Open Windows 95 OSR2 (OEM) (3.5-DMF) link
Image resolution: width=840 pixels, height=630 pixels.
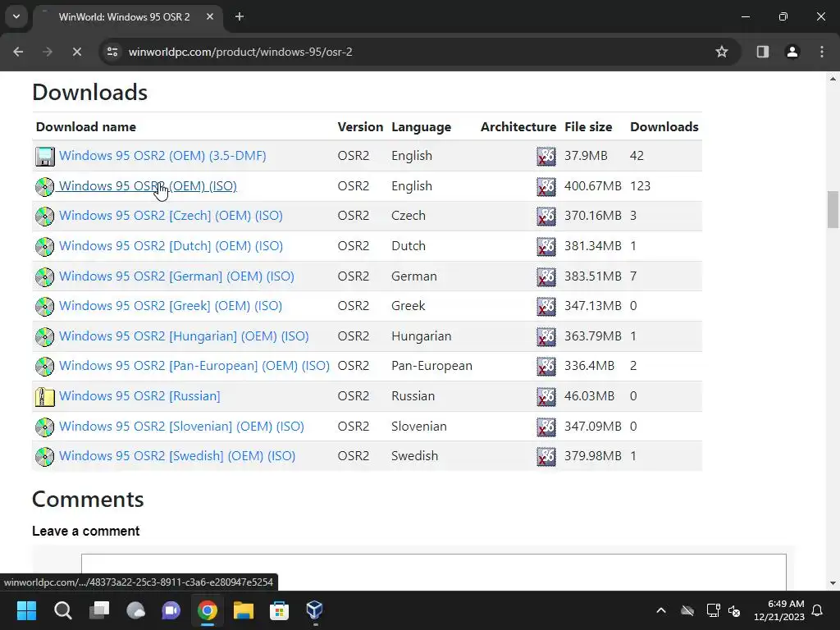[162, 155]
